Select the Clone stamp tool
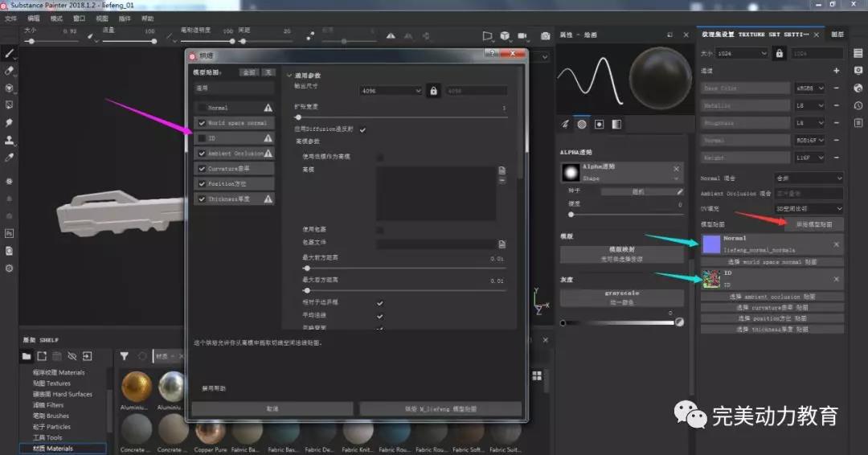This screenshot has height=455, width=868. tap(10, 140)
